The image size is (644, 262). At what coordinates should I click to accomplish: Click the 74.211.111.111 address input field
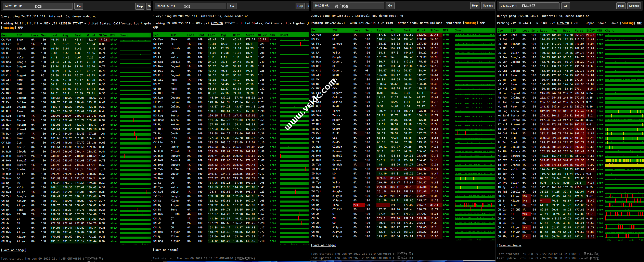[x=38, y=6]
